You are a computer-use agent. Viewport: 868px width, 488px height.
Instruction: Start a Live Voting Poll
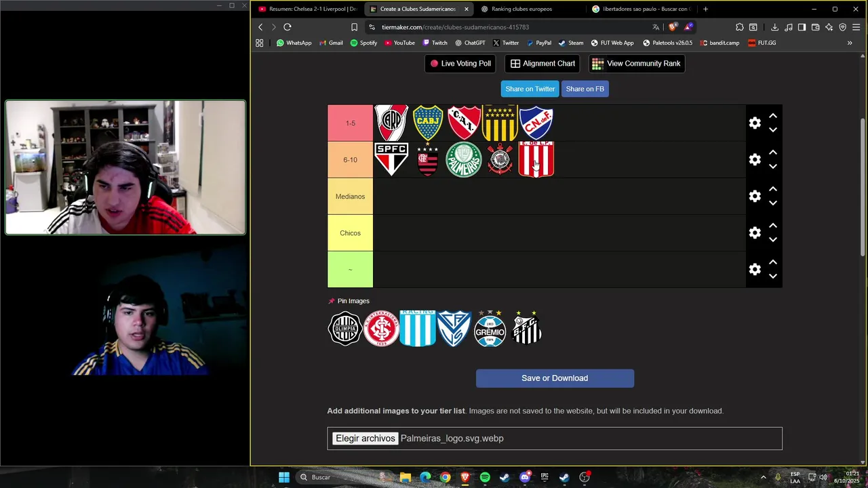(x=460, y=64)
